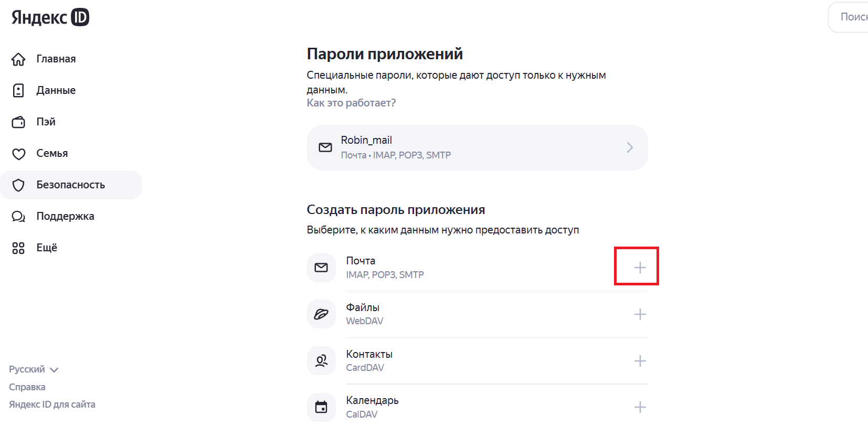
Task: Click the Создать пароль приложения heading
Action: point(396,210)
